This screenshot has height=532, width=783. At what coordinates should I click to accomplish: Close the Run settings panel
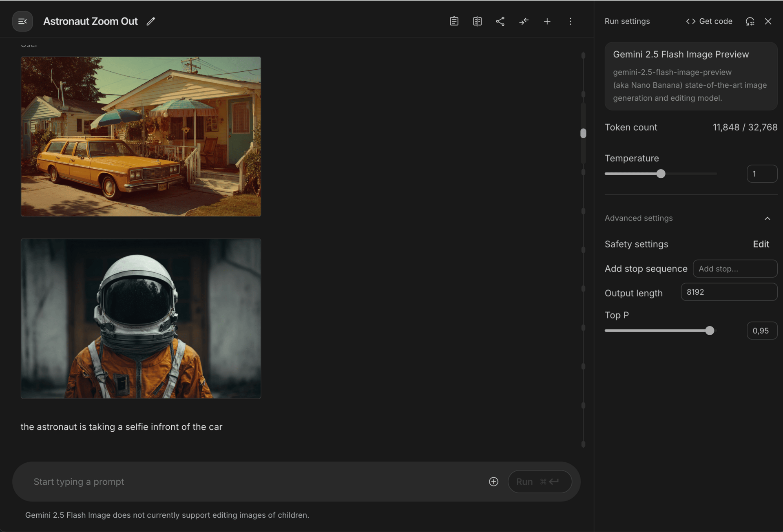768,21
